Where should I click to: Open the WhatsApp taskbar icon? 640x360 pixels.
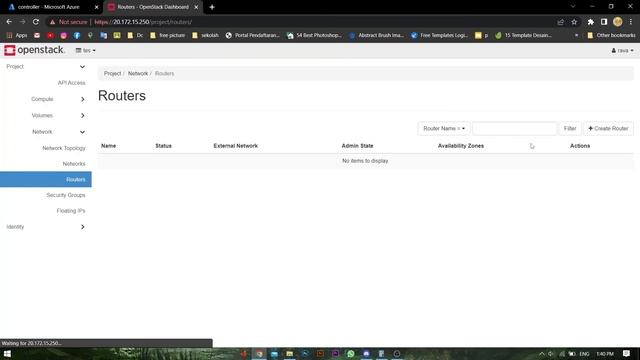[351, 354]
